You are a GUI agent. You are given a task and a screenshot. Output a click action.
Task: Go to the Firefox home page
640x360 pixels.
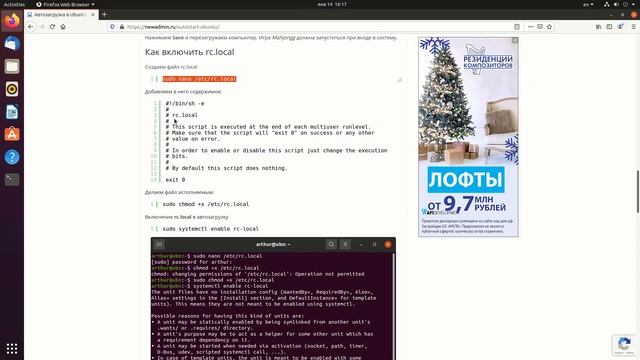(x=63, y=27)
